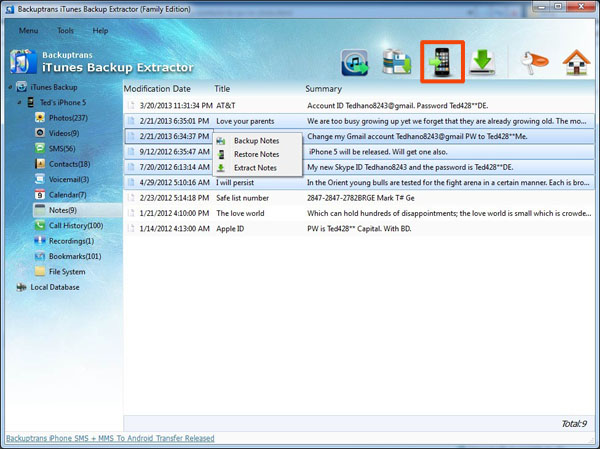This screenshot has height=449, width=600.
Task: Click the Local Database icon
Action: coord(21,287)
